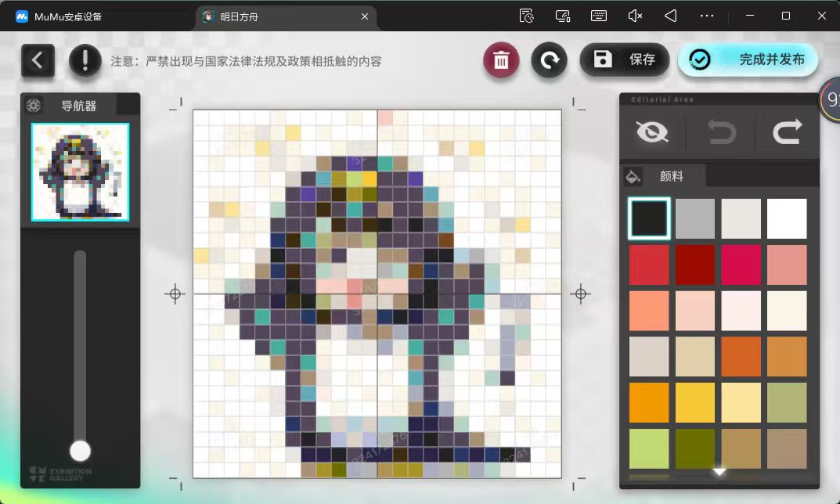Open the MuMu operation record icon
This screenshot has width=840, height=504.
click(527, 16)
